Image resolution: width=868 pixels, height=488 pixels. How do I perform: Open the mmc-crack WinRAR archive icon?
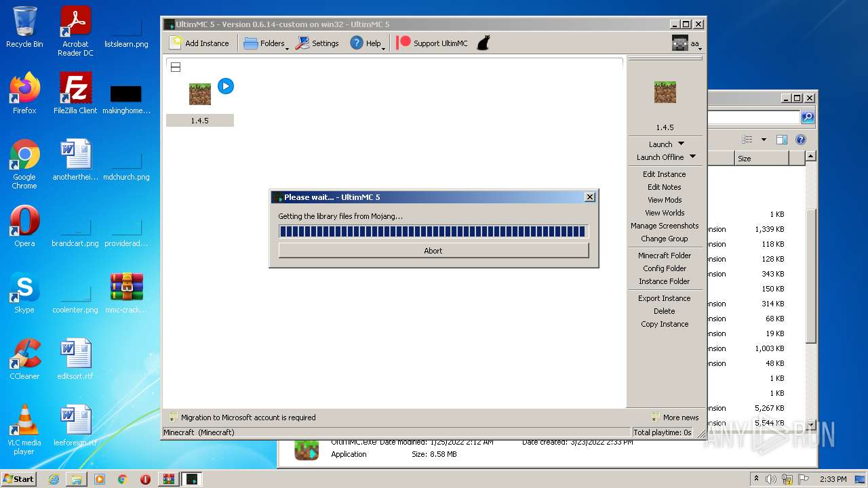coord(126,293)
